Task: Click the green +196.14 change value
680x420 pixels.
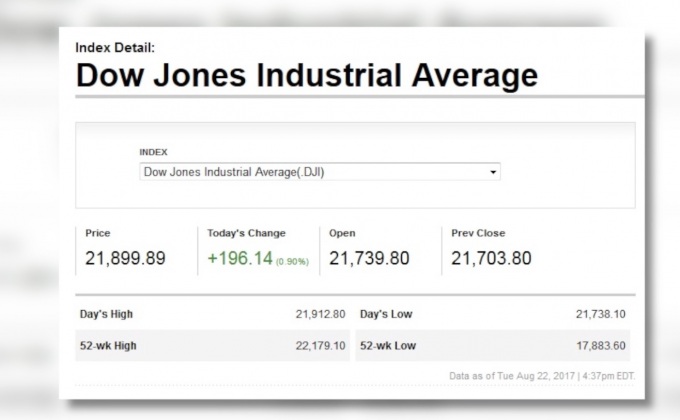Action: (x=241, y=259)
